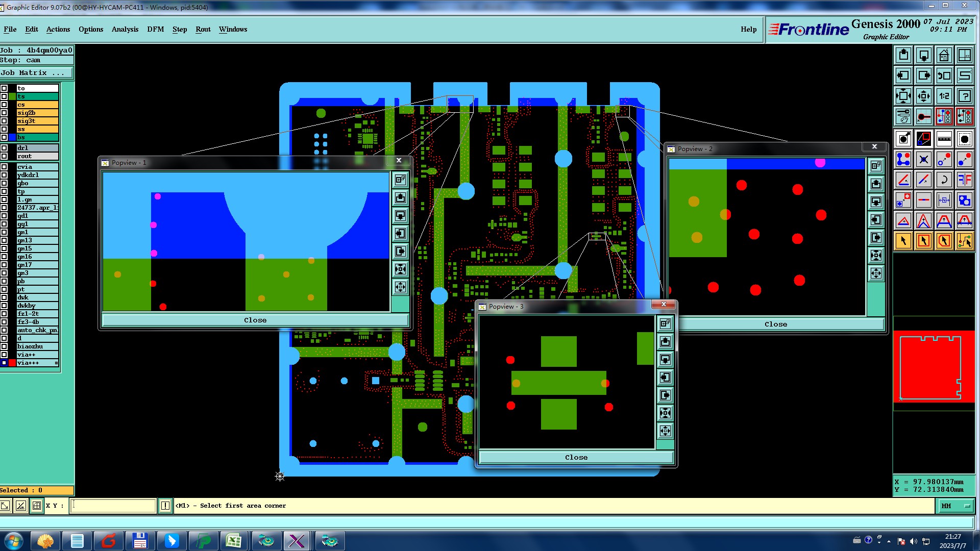
Task: Toggle the checkbox for layer drl
Action: click(x=4, y=148)
